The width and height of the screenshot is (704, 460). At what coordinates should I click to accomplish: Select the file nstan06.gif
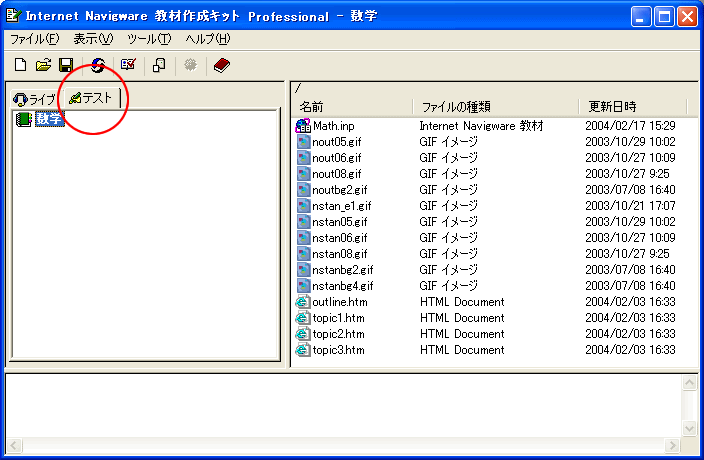[x=340, y=238]
